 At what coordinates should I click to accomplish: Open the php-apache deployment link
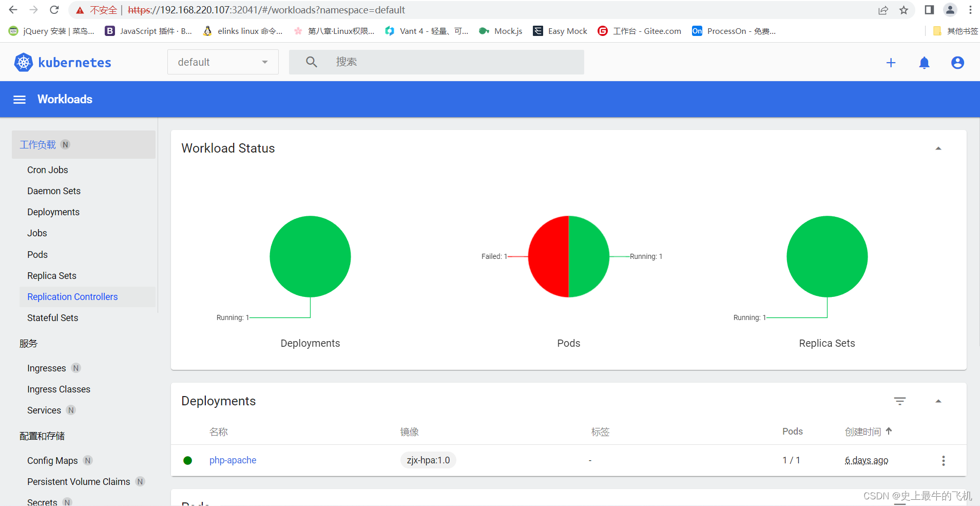point(233,460)
